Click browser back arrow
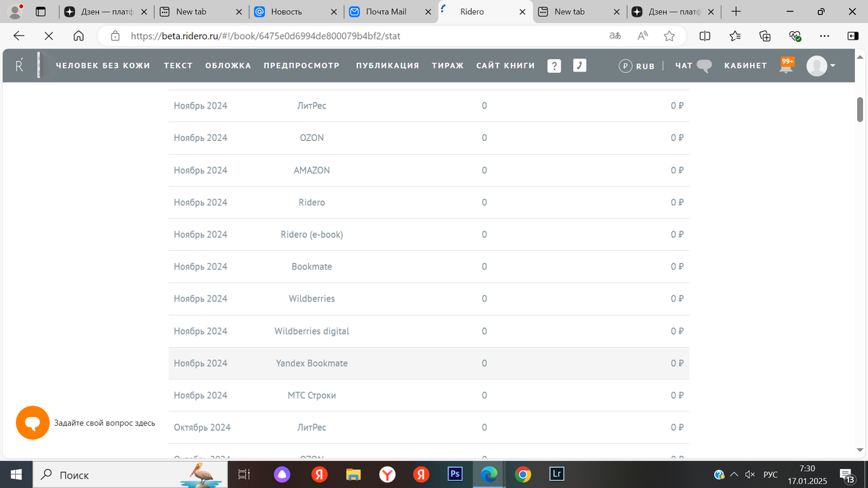Screen dimensions: 868x488 (x=20, y=35)
